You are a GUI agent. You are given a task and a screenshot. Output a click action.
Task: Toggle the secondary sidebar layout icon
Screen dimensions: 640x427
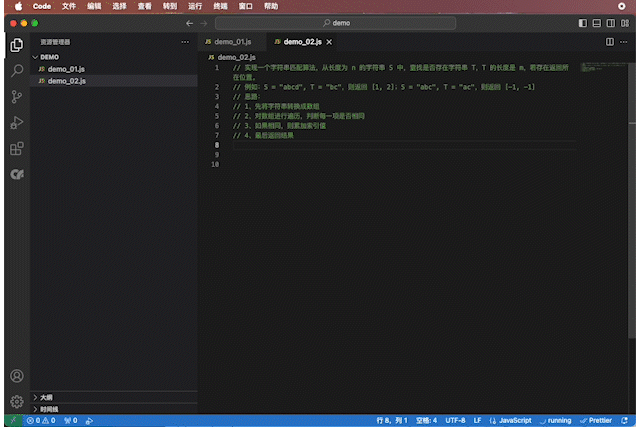(x=611, y=23)
